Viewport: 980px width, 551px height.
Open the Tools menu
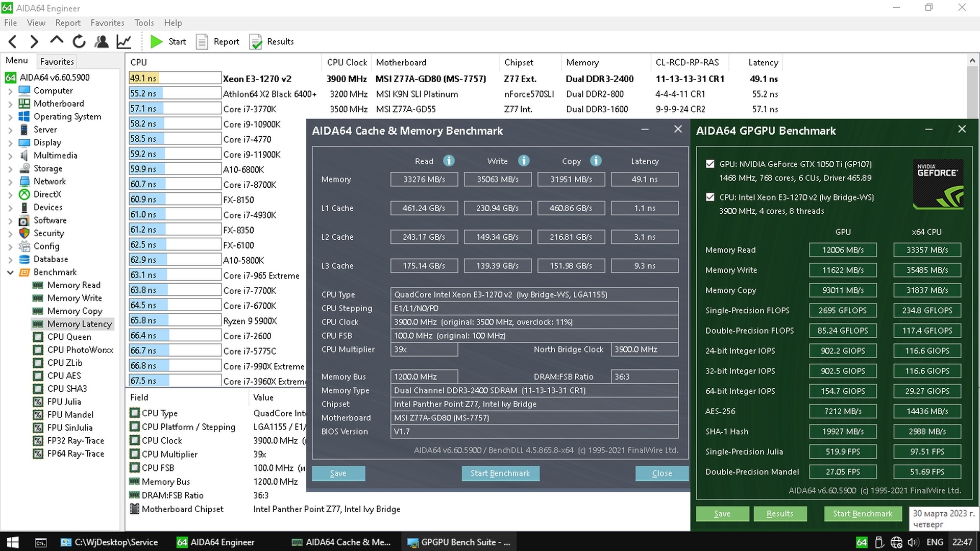click(144, 23)
